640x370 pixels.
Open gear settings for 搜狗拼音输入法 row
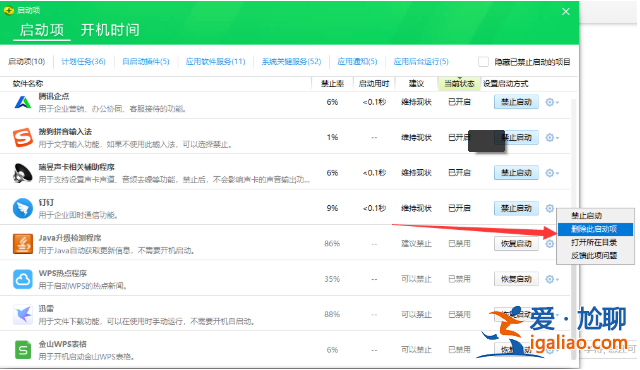tap(551, 137)
